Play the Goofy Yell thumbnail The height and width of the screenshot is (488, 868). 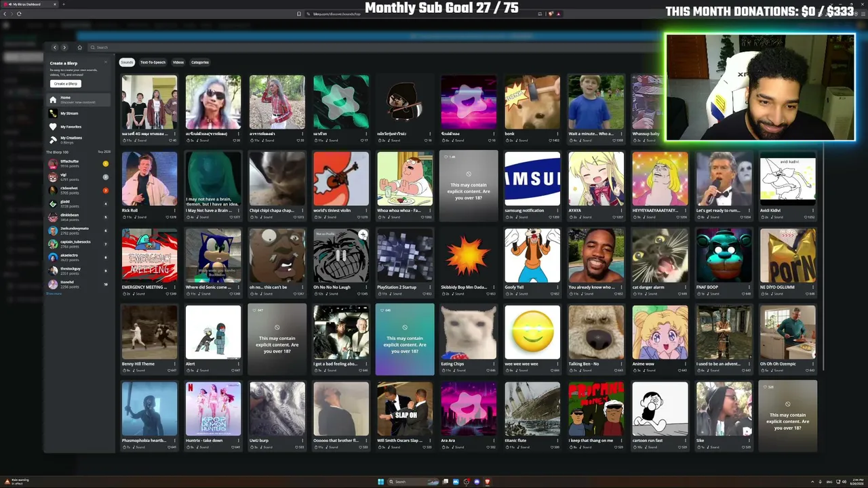532,255
